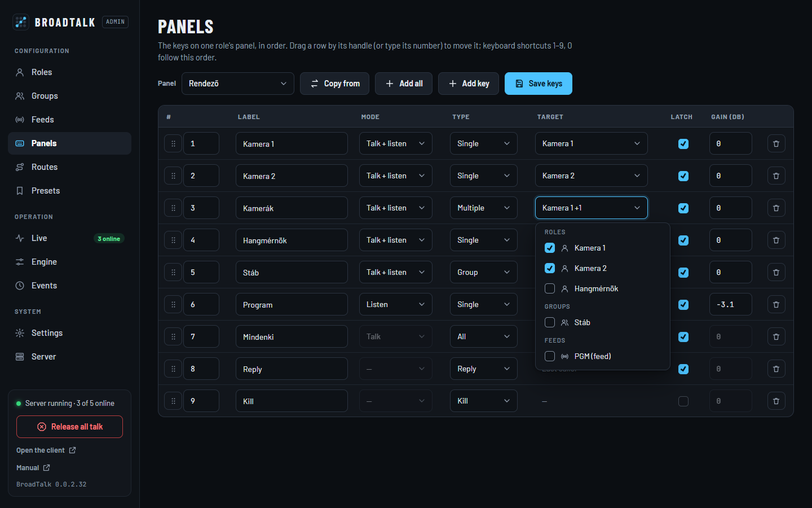This screenshot has width=812, height=508.
Task: Click the gain field showing -3.1
Action: 731,304
